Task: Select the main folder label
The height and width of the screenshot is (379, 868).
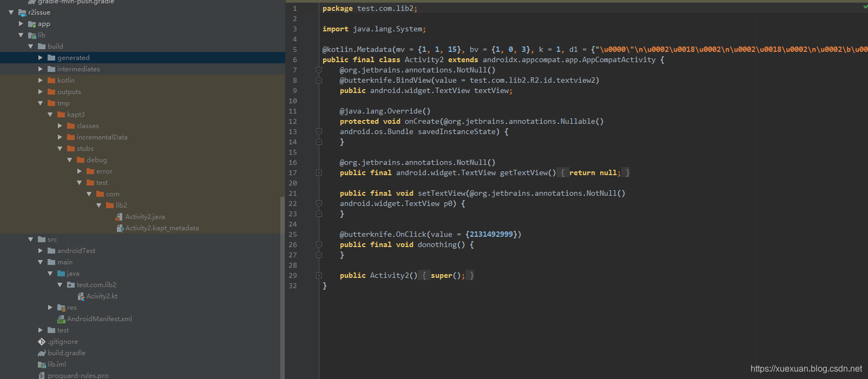Action: point(65,262)
